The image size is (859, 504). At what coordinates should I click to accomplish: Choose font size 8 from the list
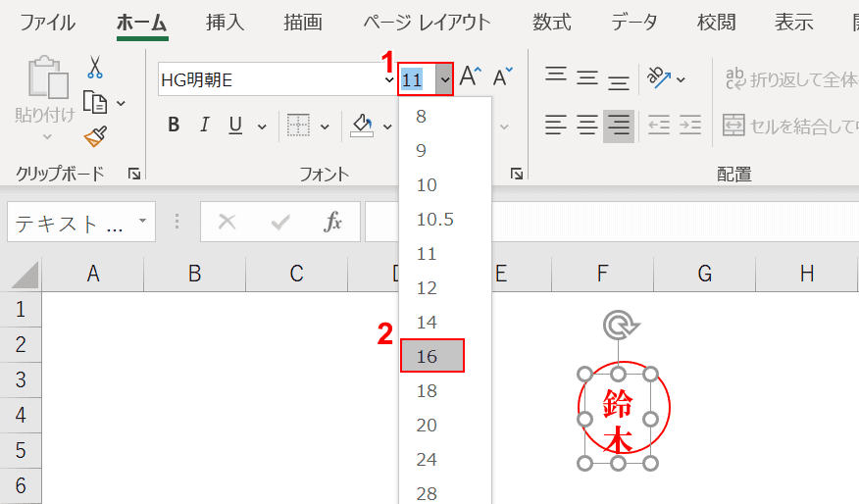tap(445, 116)
